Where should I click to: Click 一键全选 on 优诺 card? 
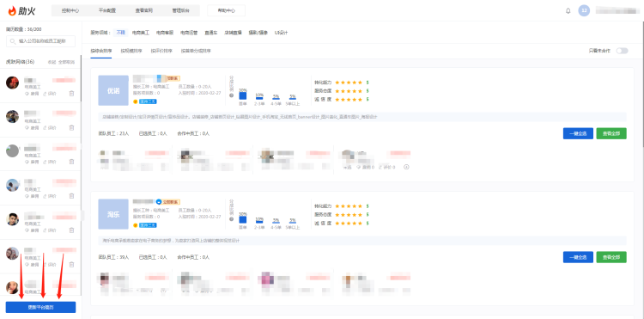pyautogui.click(x=578, y=133)
